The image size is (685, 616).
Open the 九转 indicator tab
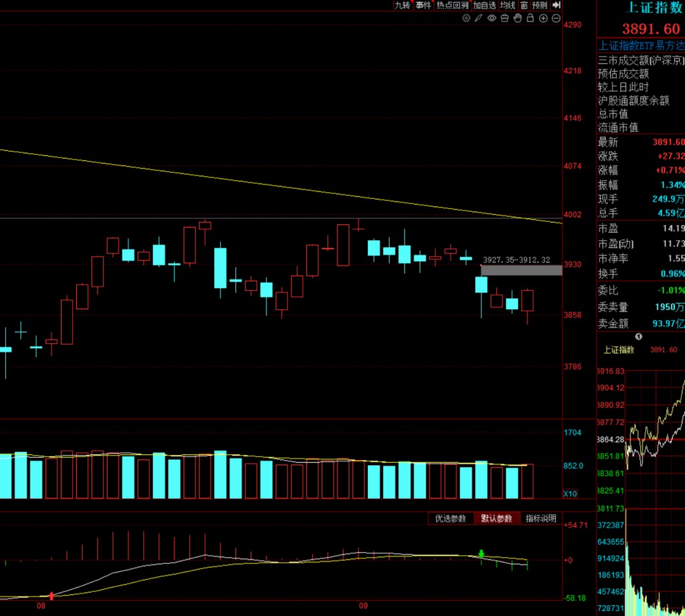pos(402,5)
